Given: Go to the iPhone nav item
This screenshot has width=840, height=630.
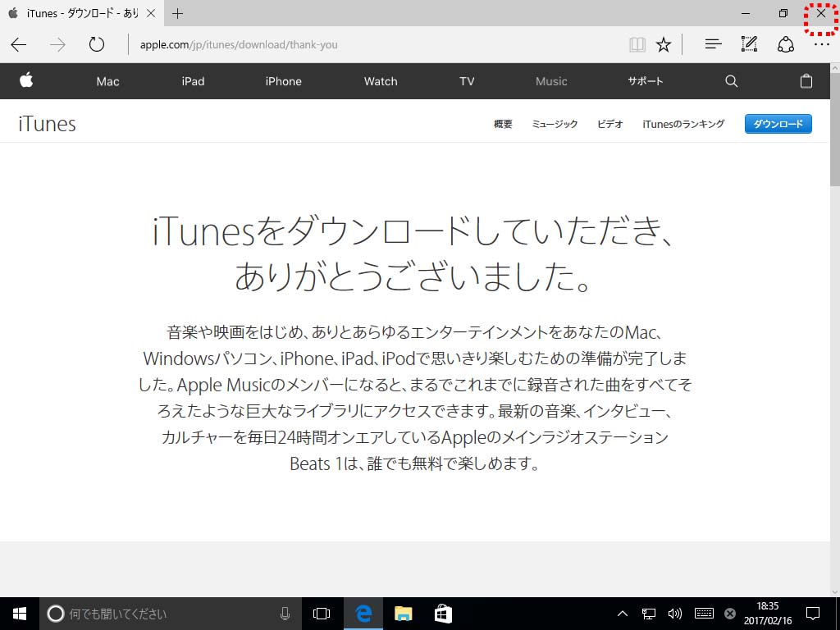Looking at the screenshot, I should (x=283, y=81).
